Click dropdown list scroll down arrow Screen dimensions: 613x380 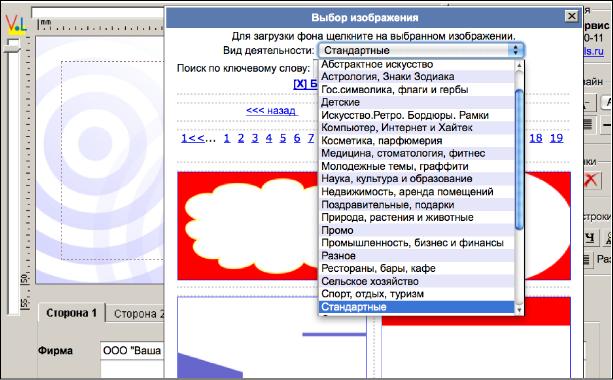519,310
